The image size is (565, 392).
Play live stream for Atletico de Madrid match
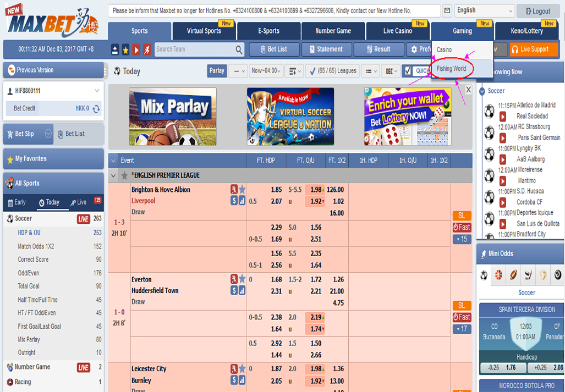pyautogui.click(x=502, y=117)
